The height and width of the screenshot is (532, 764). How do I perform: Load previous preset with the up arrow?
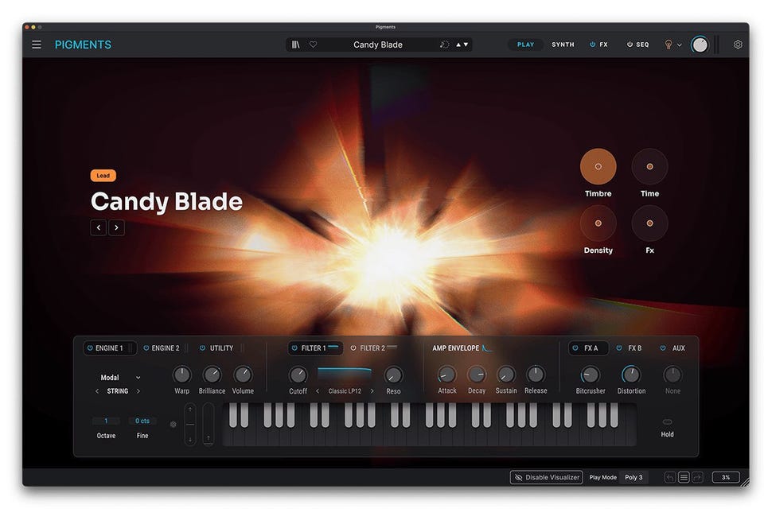coord(458,45)
